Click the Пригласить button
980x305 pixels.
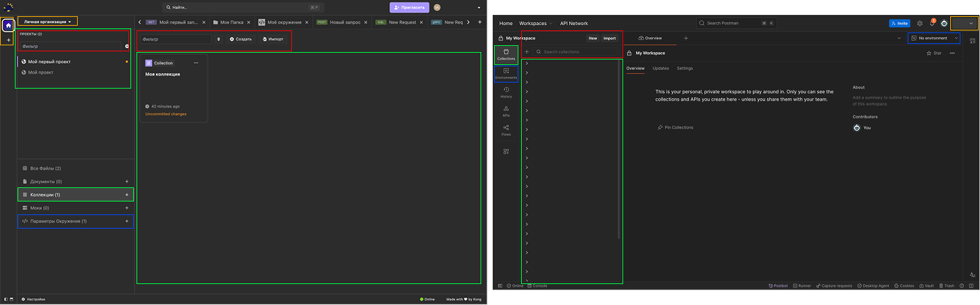click(409, 7)
